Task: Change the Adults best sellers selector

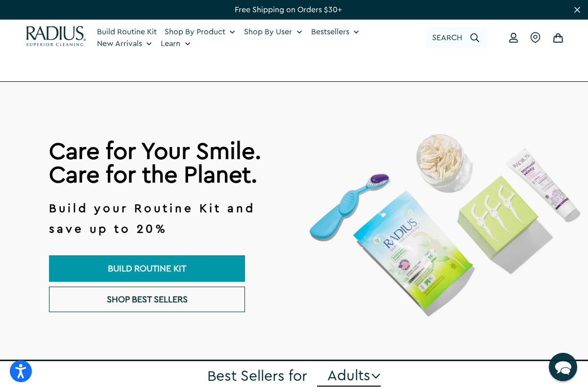Action: (x=349, y=376)
